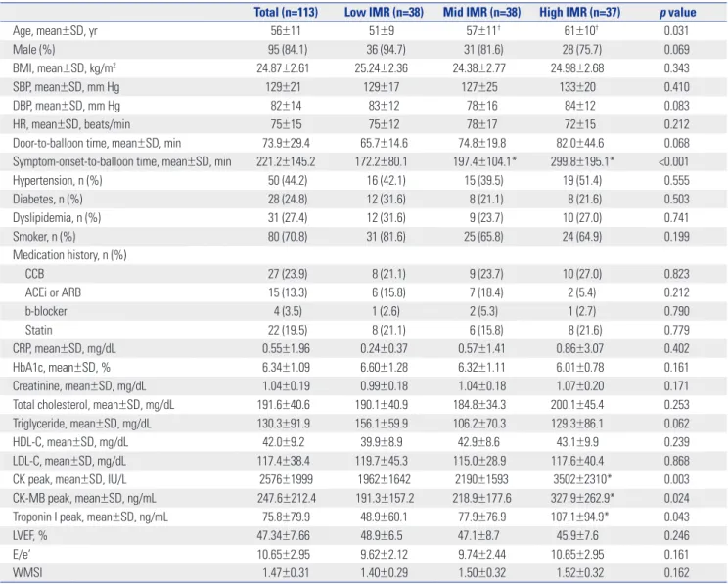Click the WMSI p value '0.162'
Viewport: 728px width, 584px height.
(x=676, y=573)
